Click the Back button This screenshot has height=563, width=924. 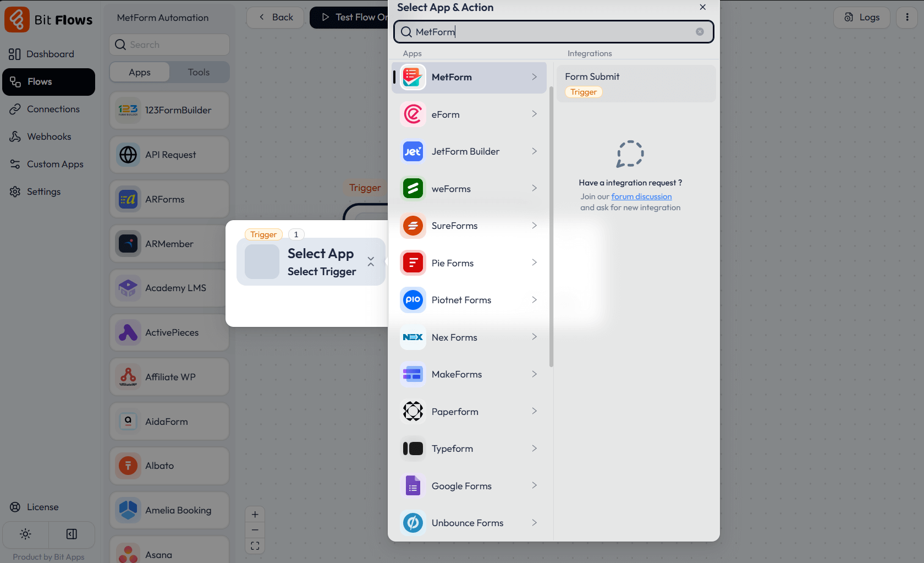pyautogui.click(x=276, y=17)
